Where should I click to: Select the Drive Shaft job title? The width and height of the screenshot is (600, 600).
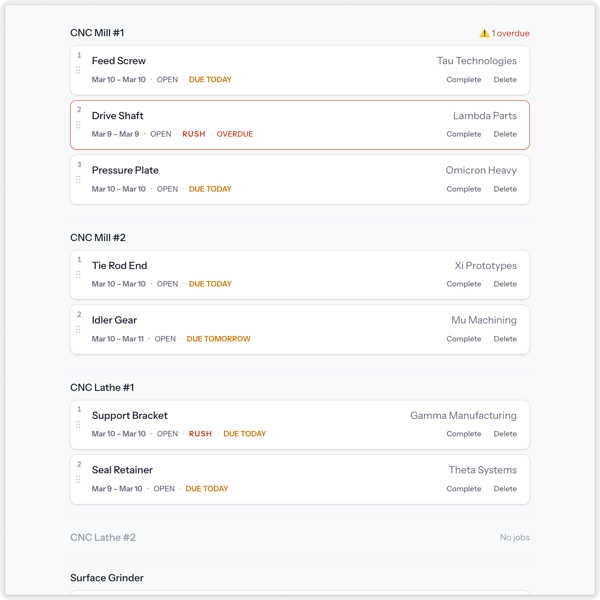pyautogui.click(x=118, y=116)
